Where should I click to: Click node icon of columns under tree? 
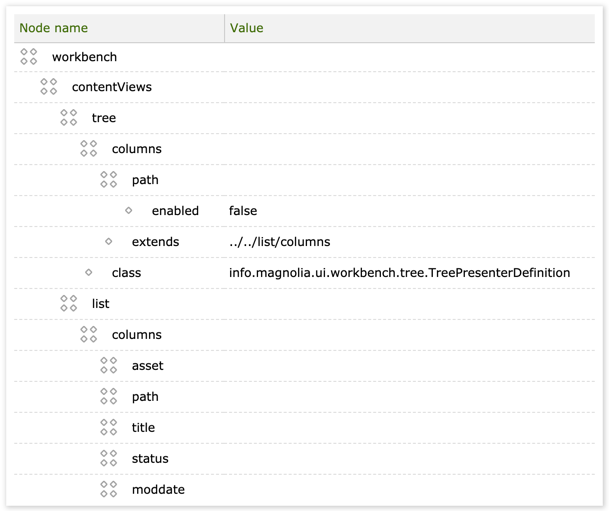click(89, 148)
